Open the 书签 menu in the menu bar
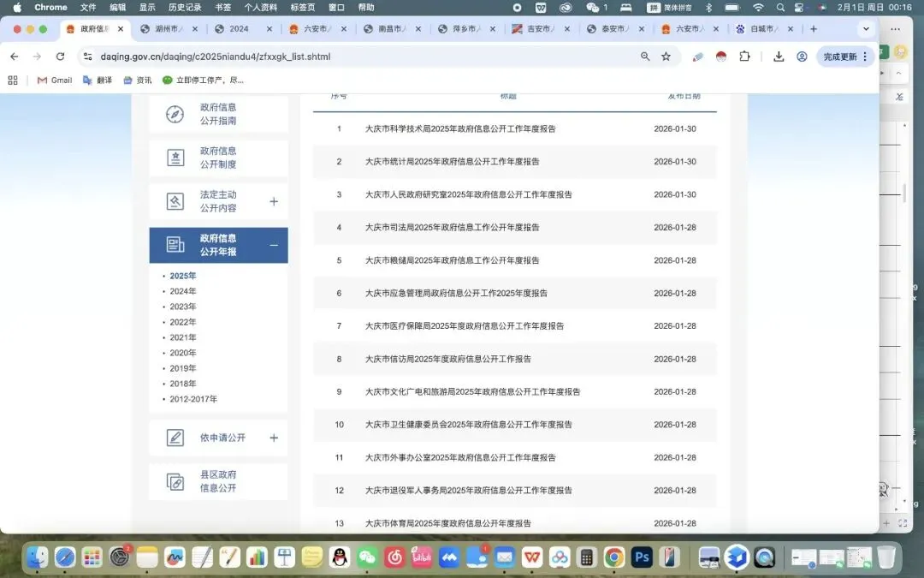 coord(223,8)
